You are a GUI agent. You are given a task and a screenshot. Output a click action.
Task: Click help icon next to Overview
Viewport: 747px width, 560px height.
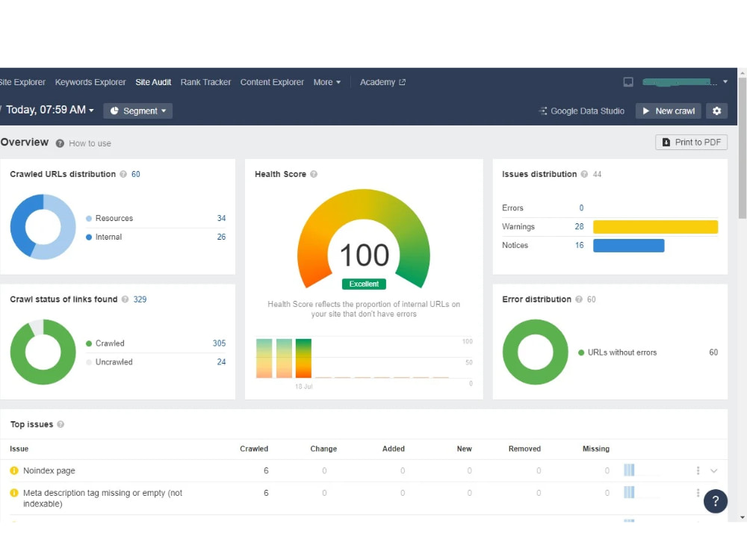(x=60, y=143)
